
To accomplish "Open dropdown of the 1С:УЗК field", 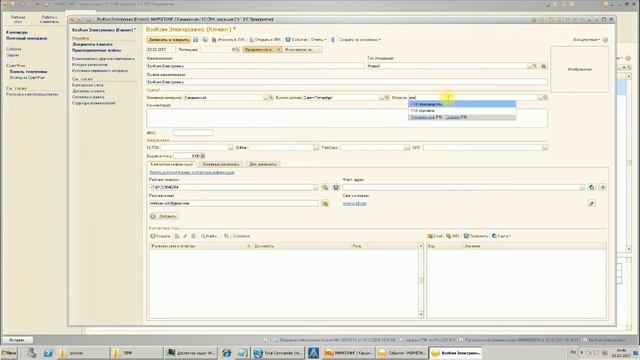I will click(231, 147).
